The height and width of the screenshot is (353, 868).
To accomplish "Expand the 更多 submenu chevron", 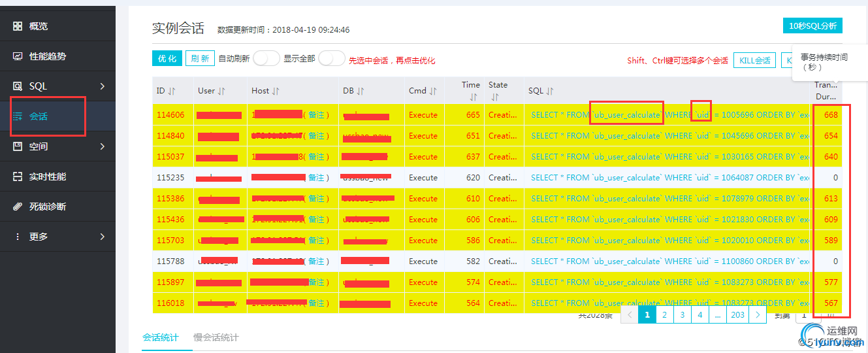I will [x=103, y=237].
